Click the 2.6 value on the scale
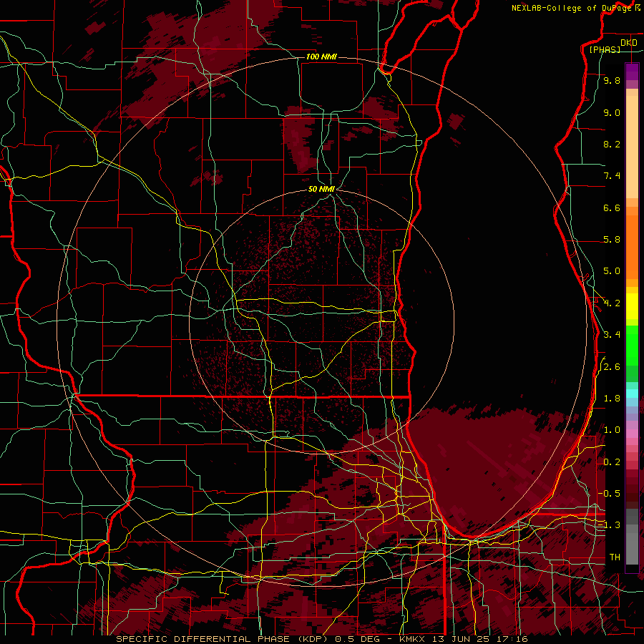644x644 pixels. 612,367
